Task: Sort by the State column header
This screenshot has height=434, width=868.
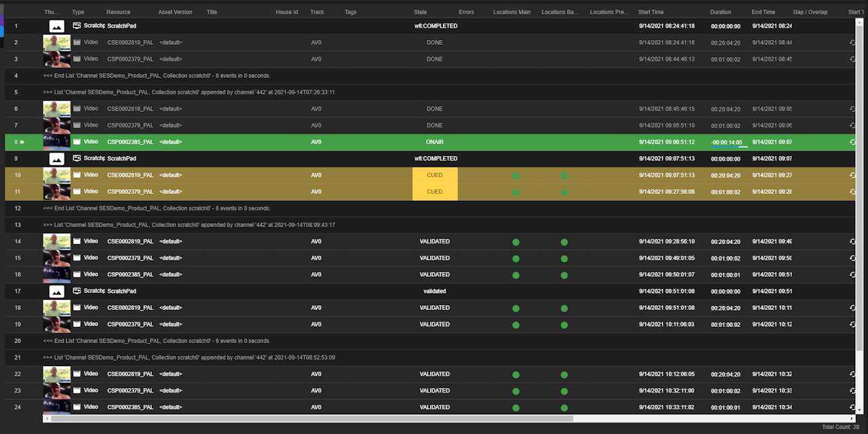Action: [x=420, y=12]
